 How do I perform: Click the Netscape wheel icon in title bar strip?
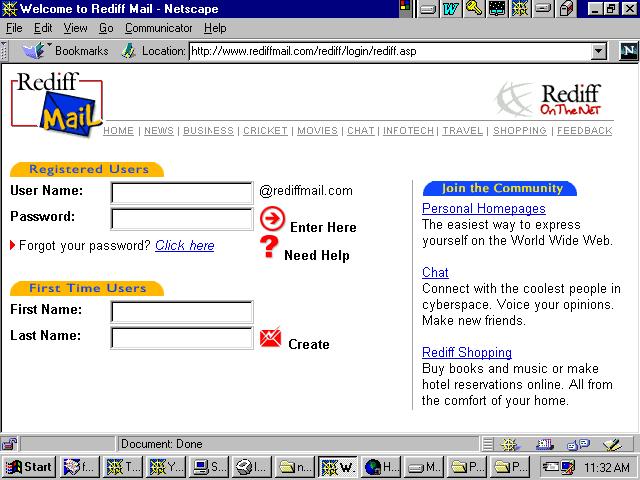point(520,9)
